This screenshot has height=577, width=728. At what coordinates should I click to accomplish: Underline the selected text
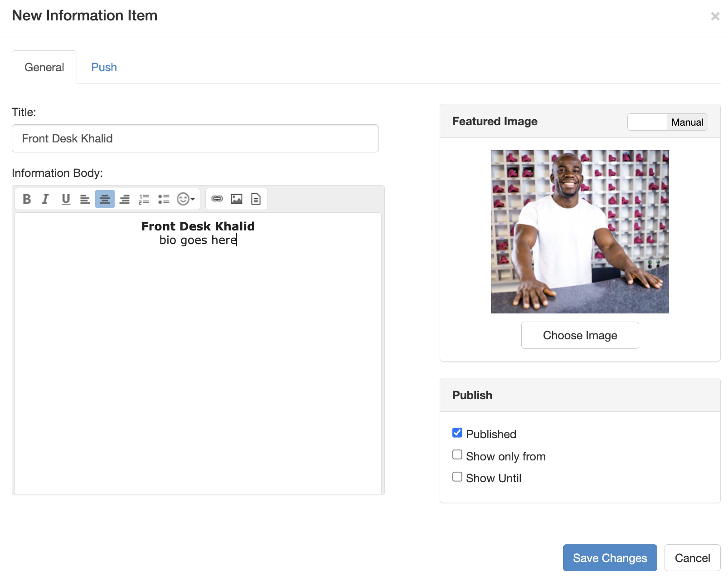click(66, 199)
